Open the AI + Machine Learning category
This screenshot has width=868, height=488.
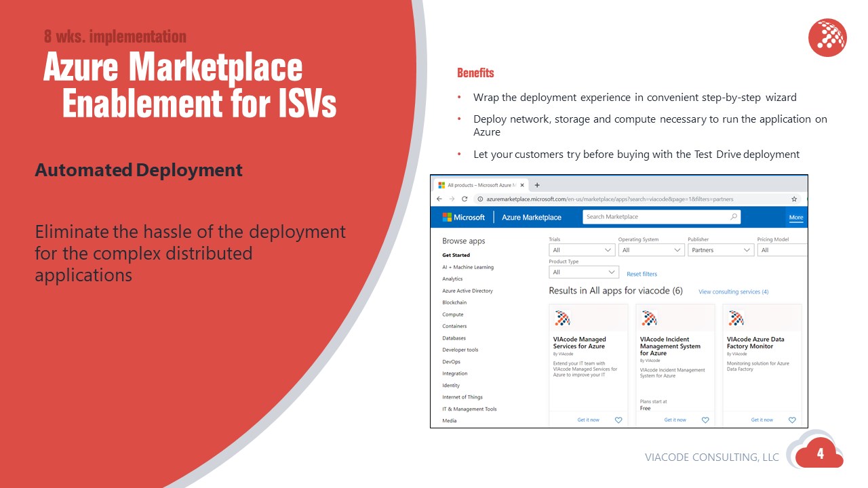468,267
